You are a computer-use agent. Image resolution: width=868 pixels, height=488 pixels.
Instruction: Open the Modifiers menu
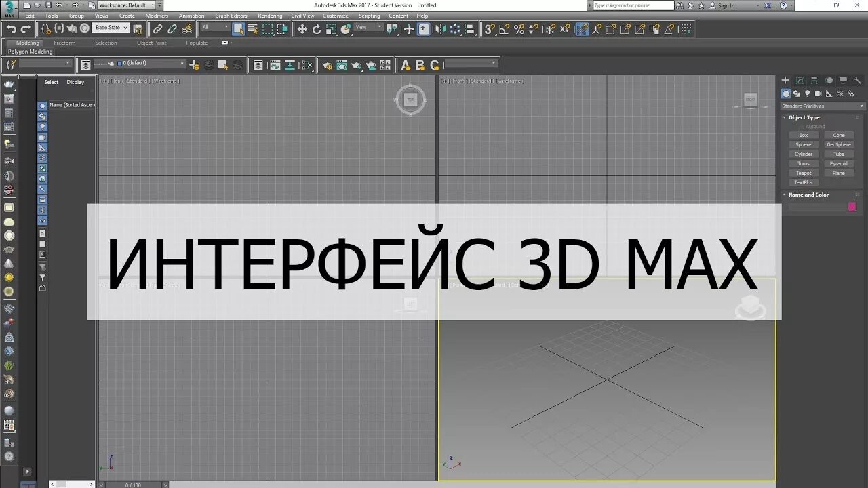[157, 16]
